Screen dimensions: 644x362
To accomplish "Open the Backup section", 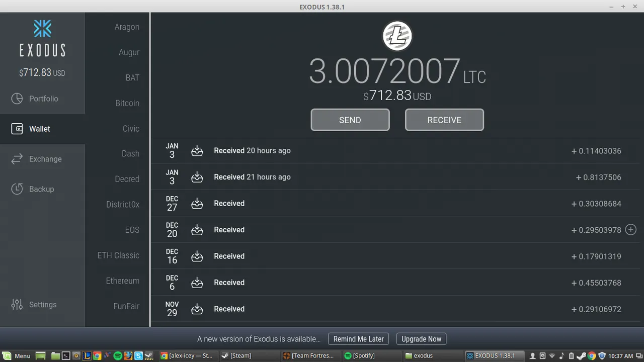I will click(42, 189).
